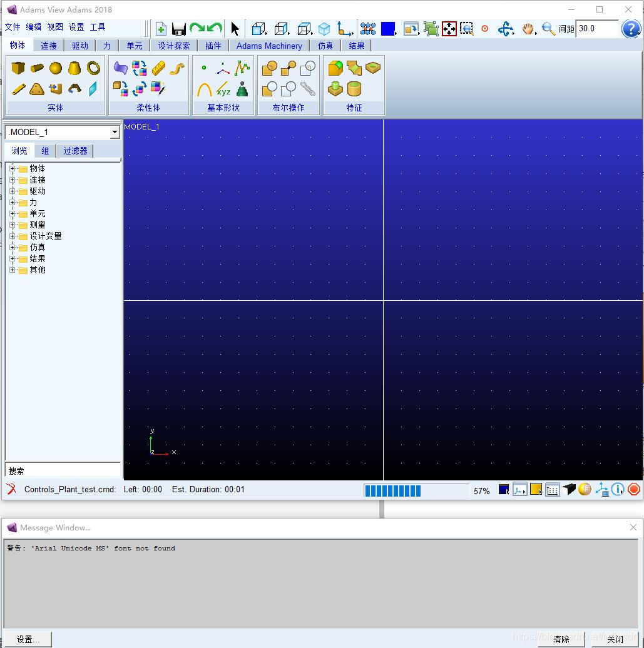Viewport: 644px width, 648px height.
Task: Click the blue background color swatch
Action: pos(388,29)
